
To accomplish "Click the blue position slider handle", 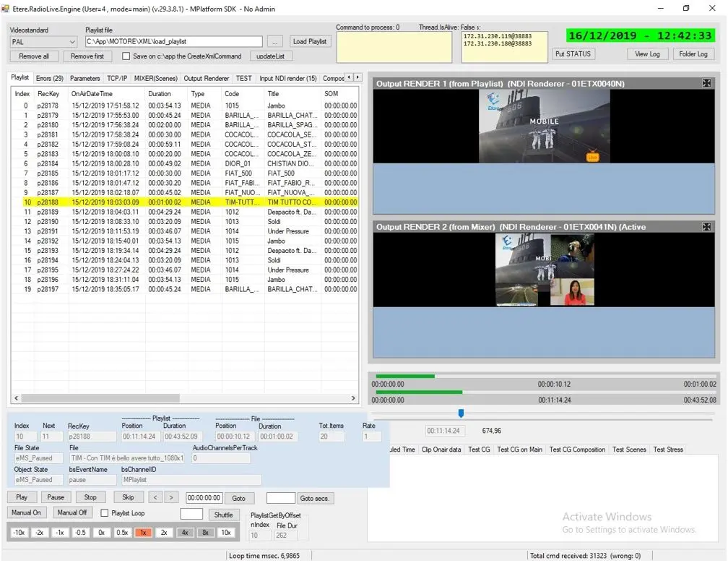I will tap(461, 413).
